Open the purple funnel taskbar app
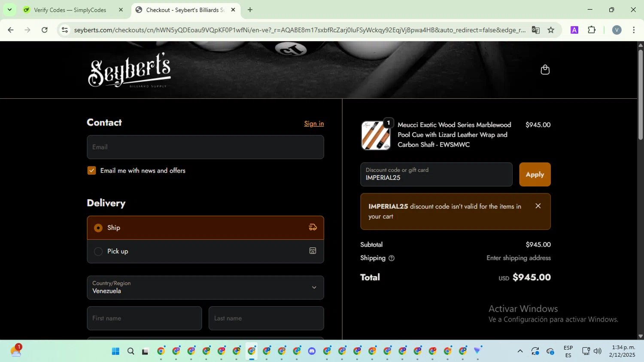 coord(477,351)
